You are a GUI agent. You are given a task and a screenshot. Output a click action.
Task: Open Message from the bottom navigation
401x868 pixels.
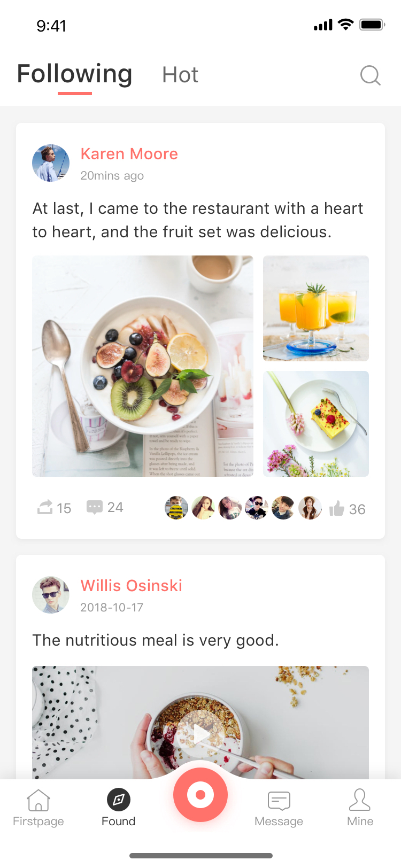click(x=279, y=801)
